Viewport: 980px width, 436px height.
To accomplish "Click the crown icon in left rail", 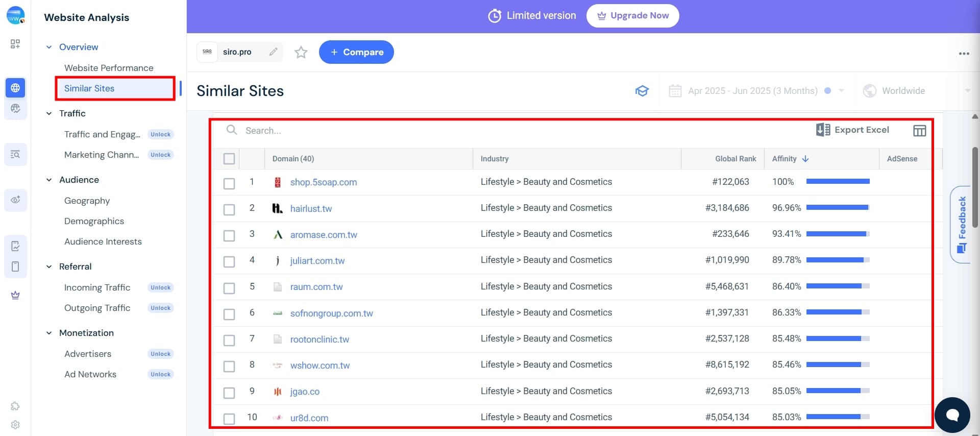I will coord(15,295).
